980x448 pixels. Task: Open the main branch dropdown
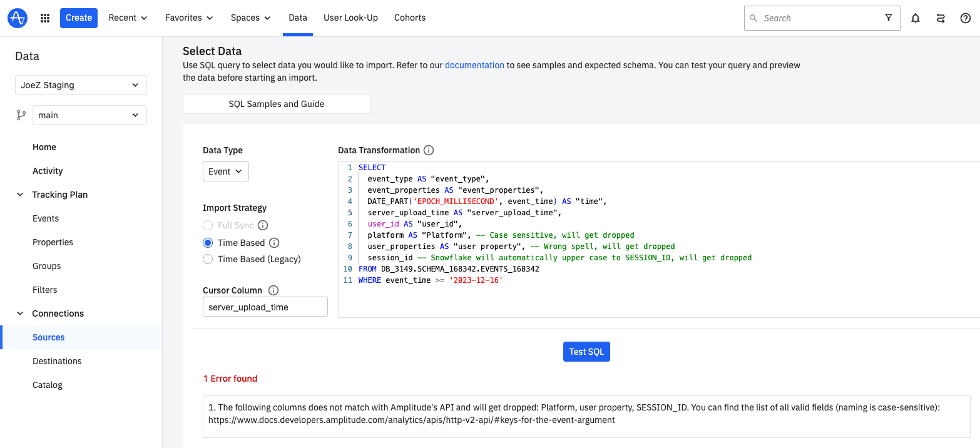pos(89,115)
